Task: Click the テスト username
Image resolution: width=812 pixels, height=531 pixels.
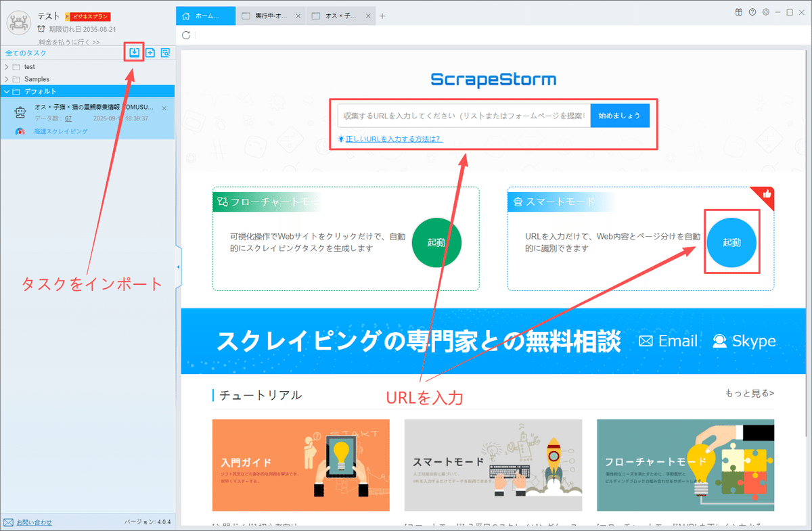Action: [48, 16]
